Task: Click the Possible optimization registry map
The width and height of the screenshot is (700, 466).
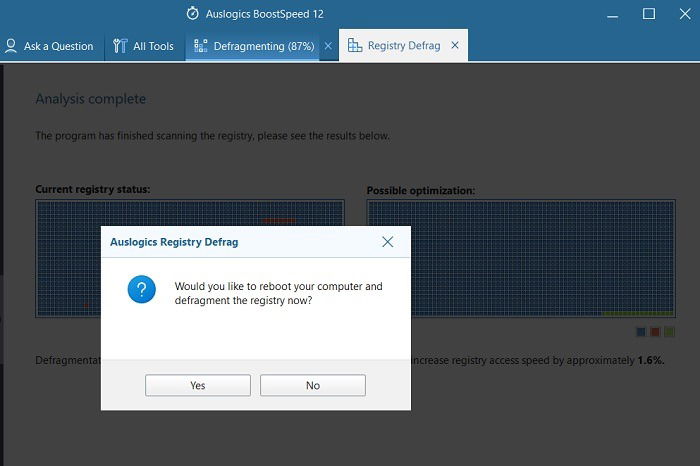Action: point(521,258)
